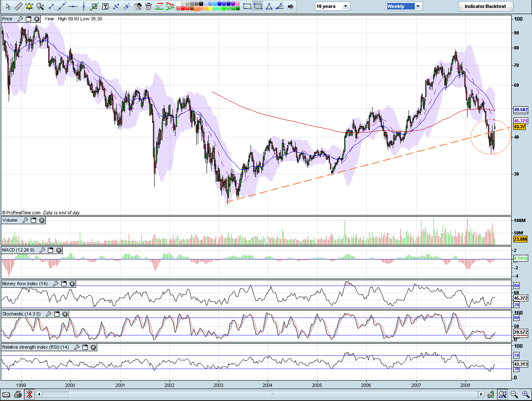
Task: Open MACD panel wrench settings
Action: coord(42,250)
